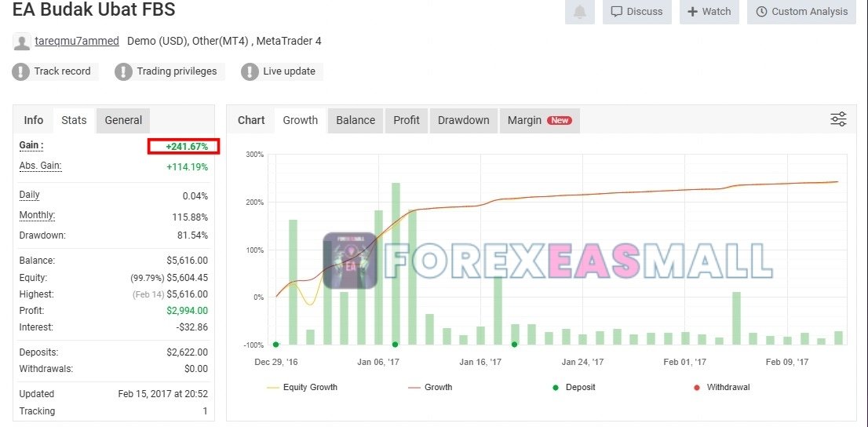Viewport: 868px width, 427px height.
Task: Toggle Withdrawal legend marker
Action: (721, 387)
